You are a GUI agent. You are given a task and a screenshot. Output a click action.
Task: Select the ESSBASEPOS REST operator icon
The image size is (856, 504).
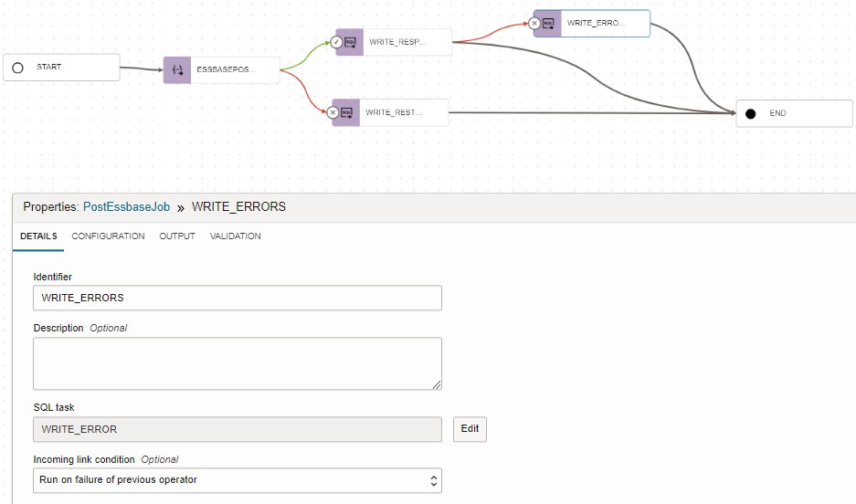[177, 69]
